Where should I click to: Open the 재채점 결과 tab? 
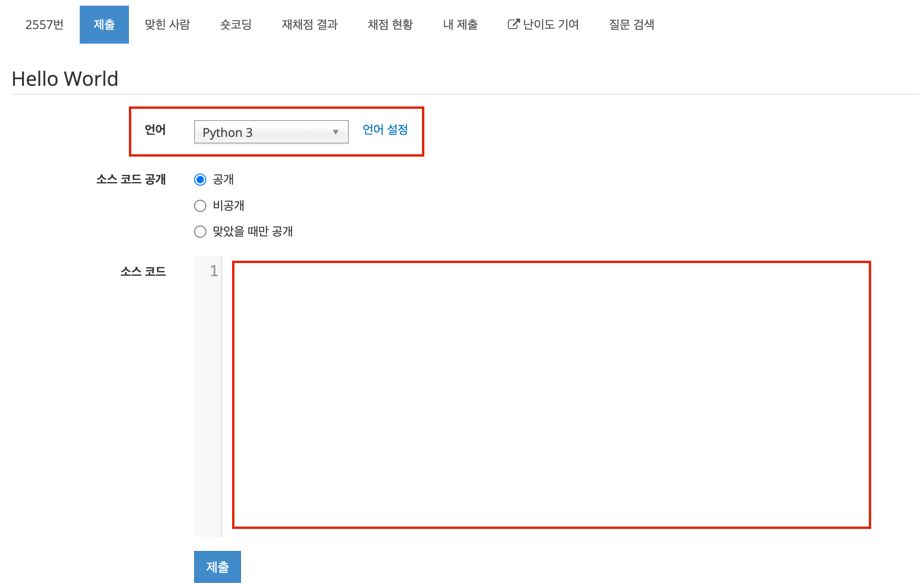309,24
